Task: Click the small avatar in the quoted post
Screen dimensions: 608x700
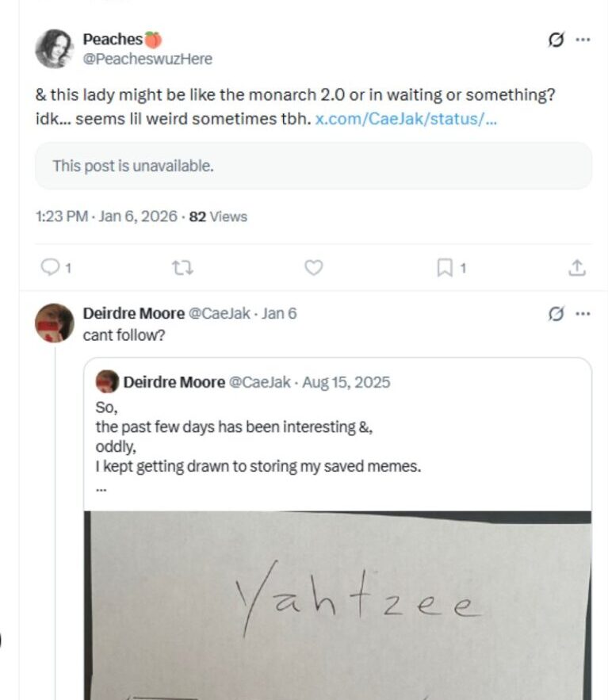Action: (x=107, y=382)
